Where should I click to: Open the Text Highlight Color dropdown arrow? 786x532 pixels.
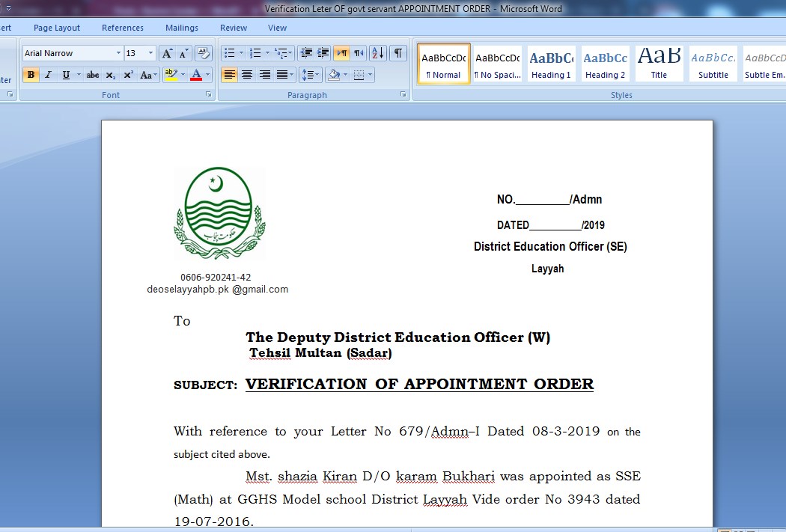[184, 75]
